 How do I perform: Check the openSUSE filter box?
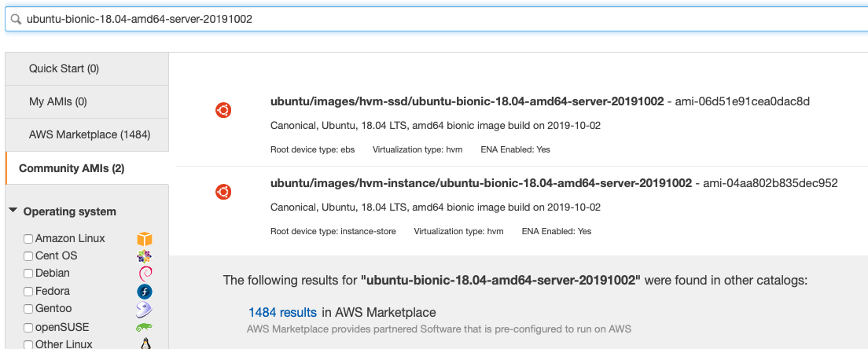point(28,328)
